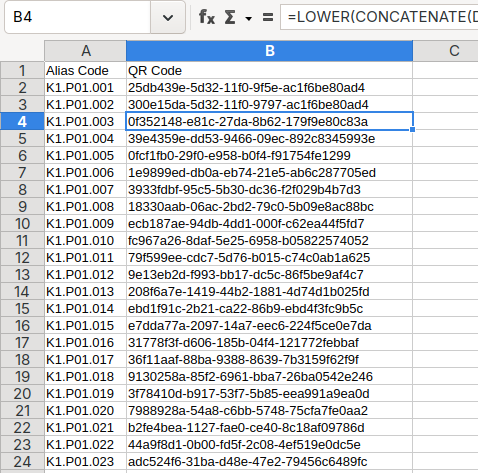Click QR code adc524f6-31ba-d48e-47e2-79456c6489fc
This screenshot has height=473, width=478.
pyautogui.click(x=270, y=462)
